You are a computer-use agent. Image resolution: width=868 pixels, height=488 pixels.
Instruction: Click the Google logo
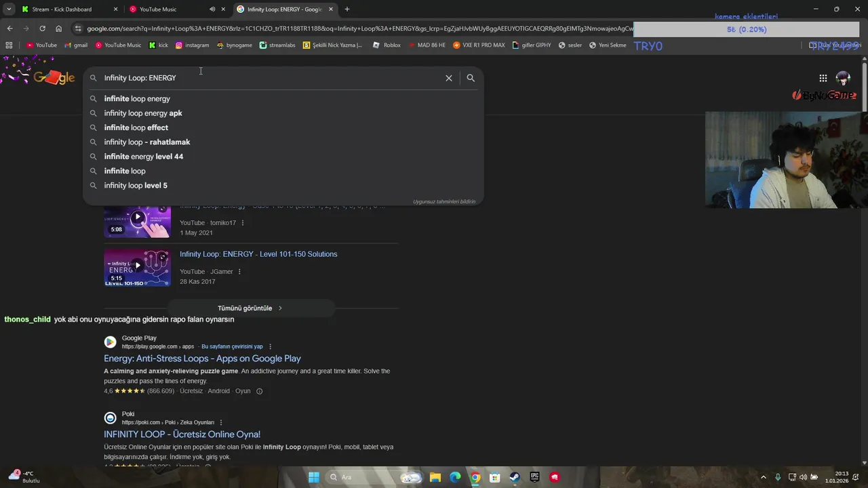click(x=54, y=78)
